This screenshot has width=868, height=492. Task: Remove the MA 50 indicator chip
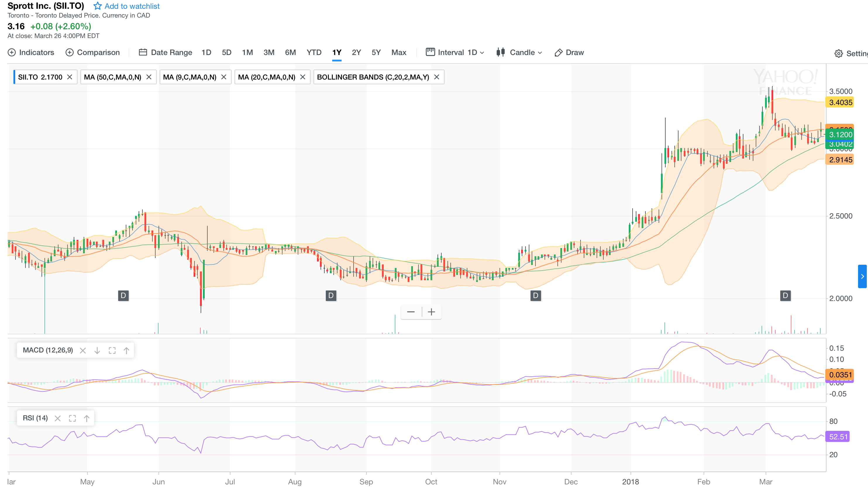(x=149, y=77)
